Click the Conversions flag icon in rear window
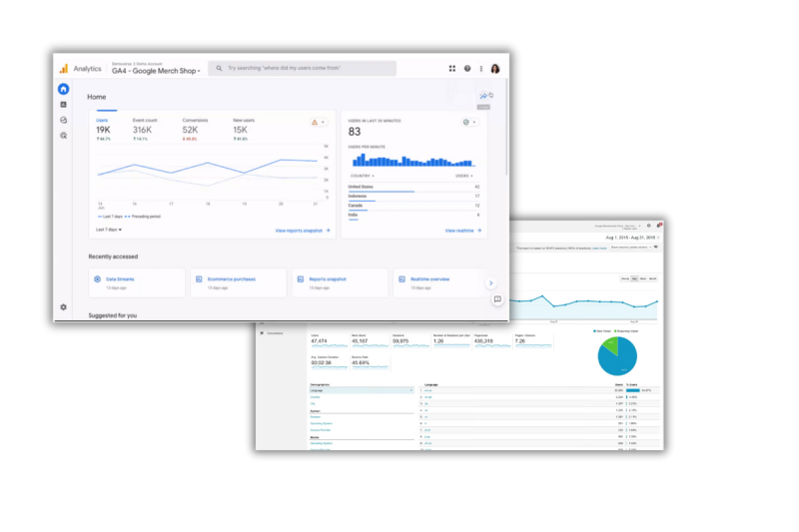 click(262, 333)
